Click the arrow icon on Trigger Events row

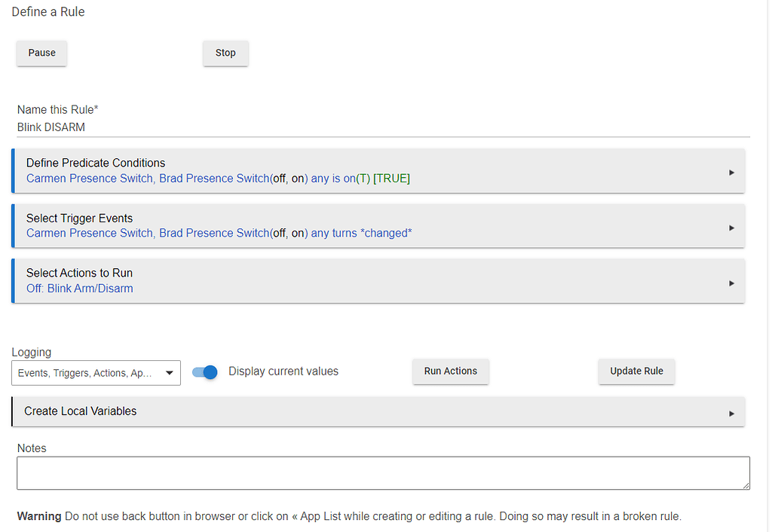(731, 228)
